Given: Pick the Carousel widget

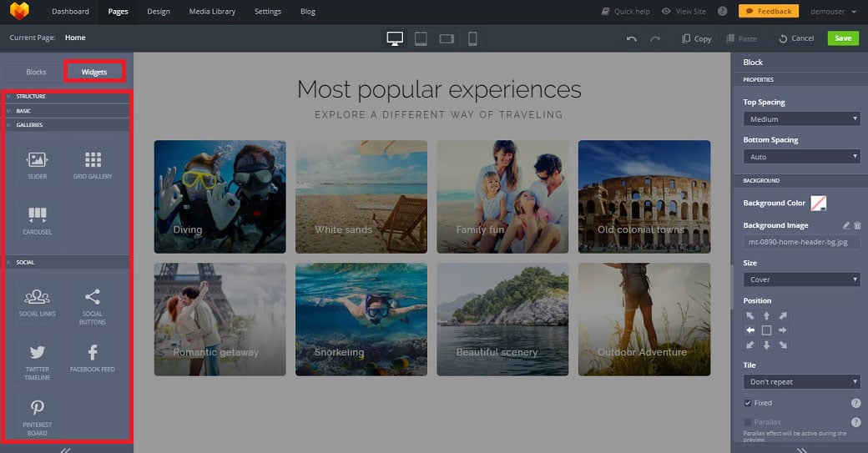Looking at the screenshot, I should click(37, 220).
